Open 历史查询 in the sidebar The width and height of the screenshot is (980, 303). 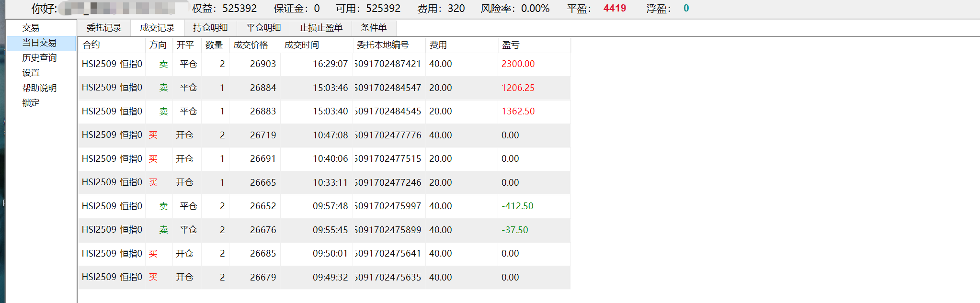39,58
